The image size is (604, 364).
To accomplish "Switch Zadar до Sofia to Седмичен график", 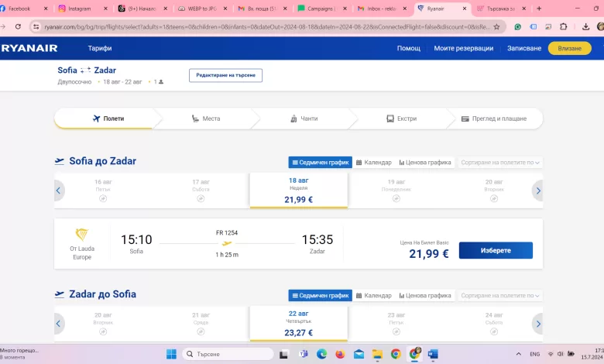I will click(x=321, y=295).
